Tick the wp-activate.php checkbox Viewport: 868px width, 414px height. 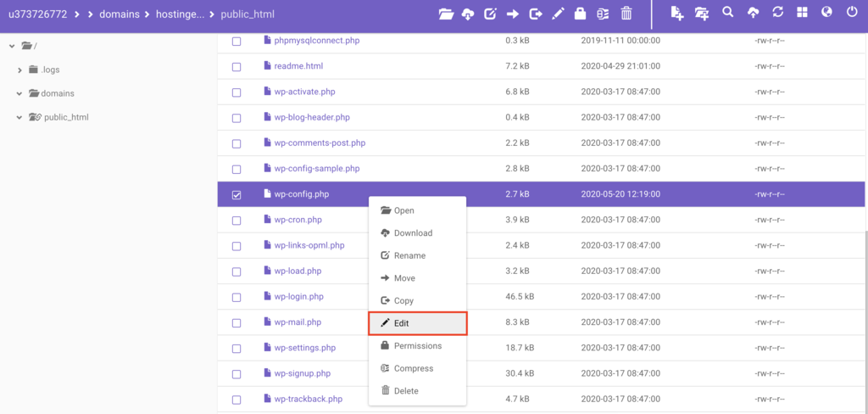point(236,92)
